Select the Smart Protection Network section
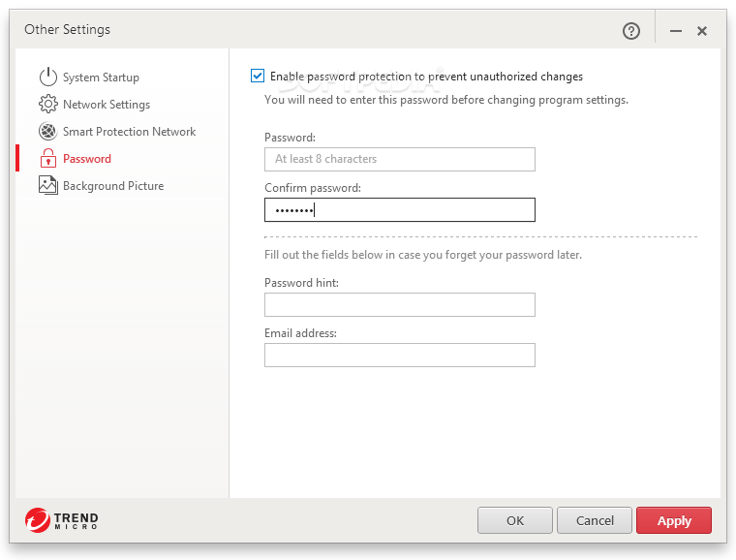Viewport: 736px width, 560px height. click(x=129, y=131)
